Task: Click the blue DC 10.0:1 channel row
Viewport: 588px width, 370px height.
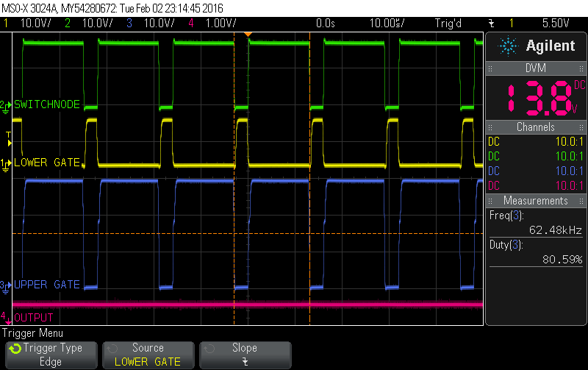Action: click(x=536, y=171)
